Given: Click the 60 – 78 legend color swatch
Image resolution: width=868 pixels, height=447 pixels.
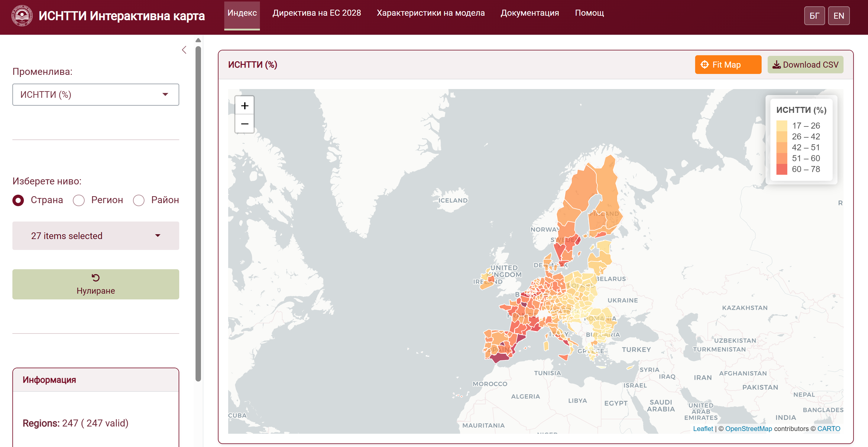Looking at the screenshot, I should [781, 169].
